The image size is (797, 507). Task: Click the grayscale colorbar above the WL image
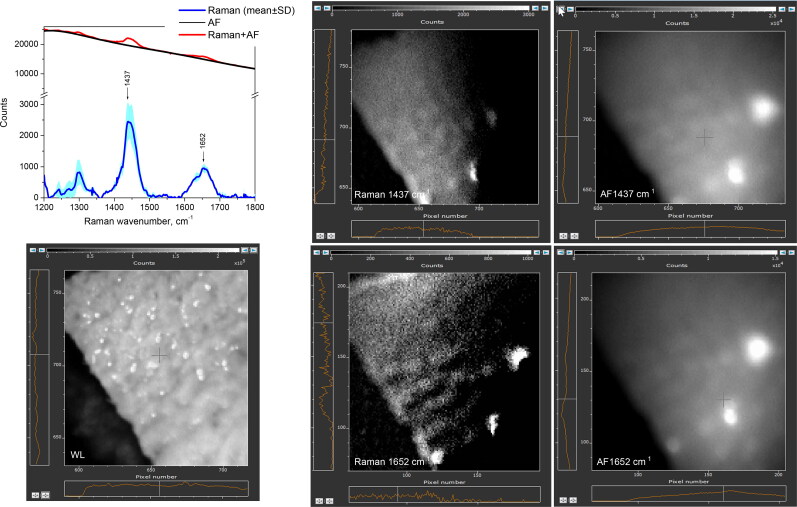[143, 250]
